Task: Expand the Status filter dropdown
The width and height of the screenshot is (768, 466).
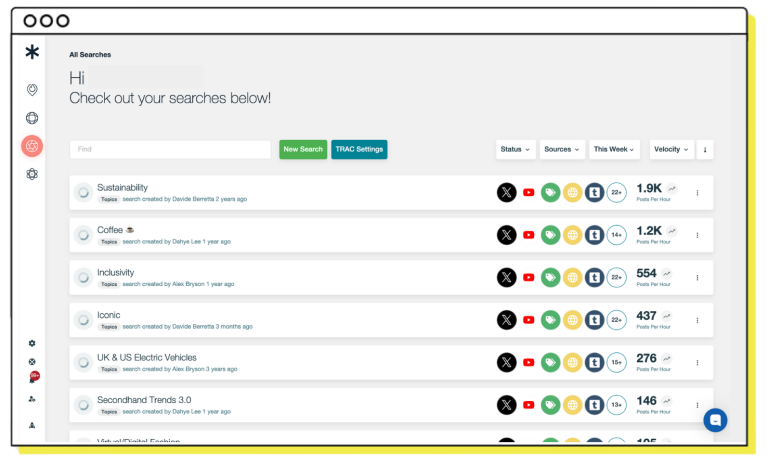Action: click(x=515, y=149)
